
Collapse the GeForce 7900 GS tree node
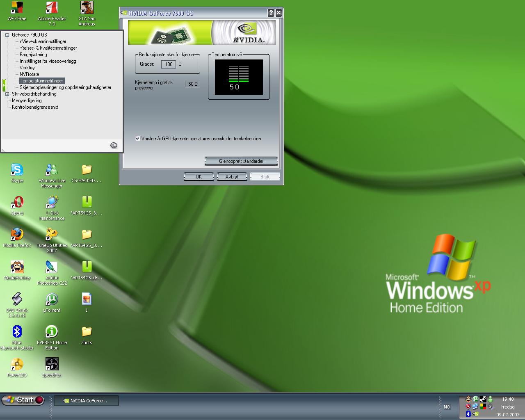7,35
